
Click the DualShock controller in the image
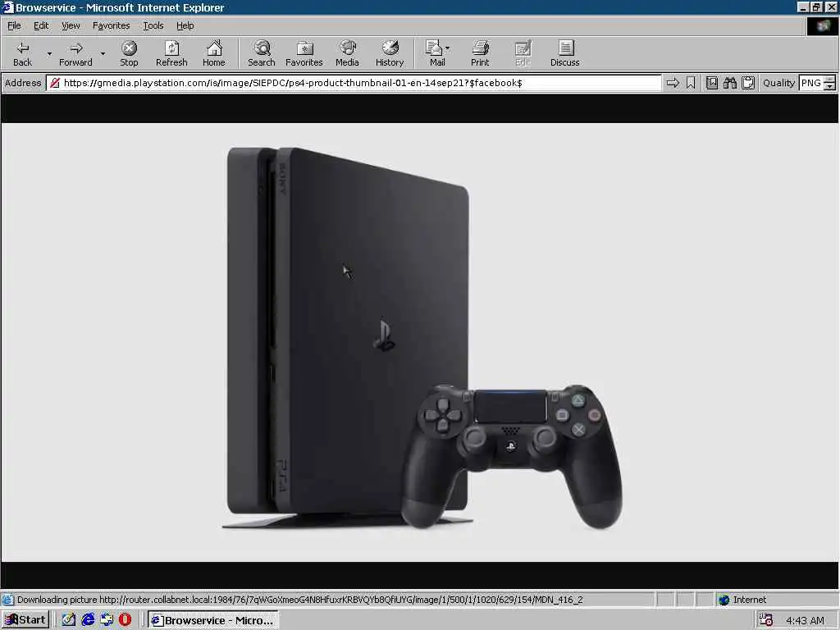pos(512,455)
